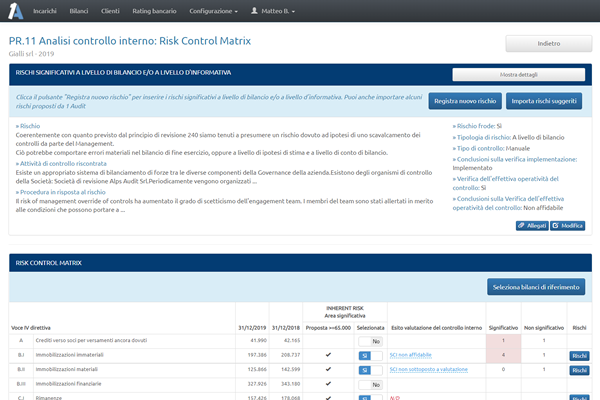Click value 142.599 in Immobilizzazioni materiali row
The image size is (600, 400).
tap(290, 369)
